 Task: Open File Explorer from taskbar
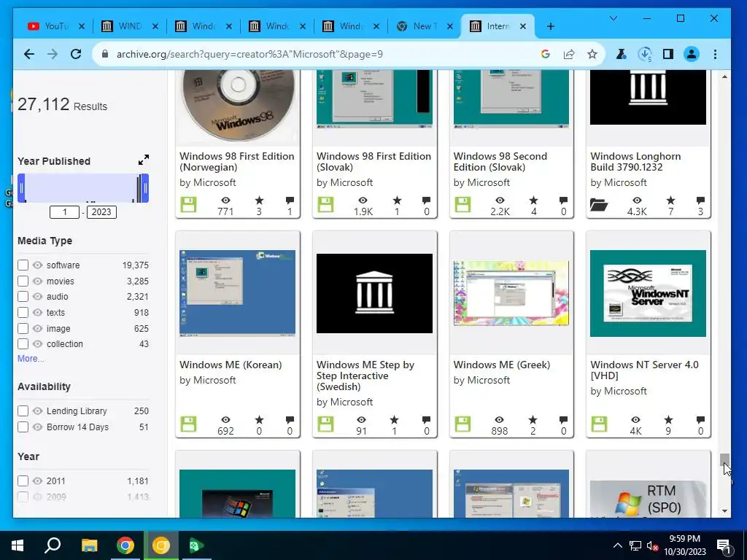pos(89,545)
